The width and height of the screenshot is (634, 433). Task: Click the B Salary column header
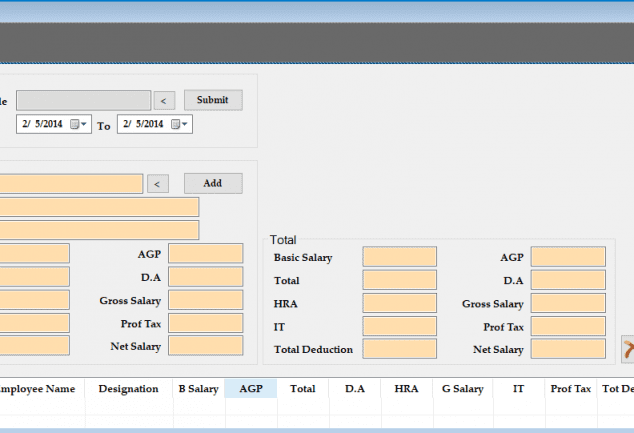tap(199, 389)
